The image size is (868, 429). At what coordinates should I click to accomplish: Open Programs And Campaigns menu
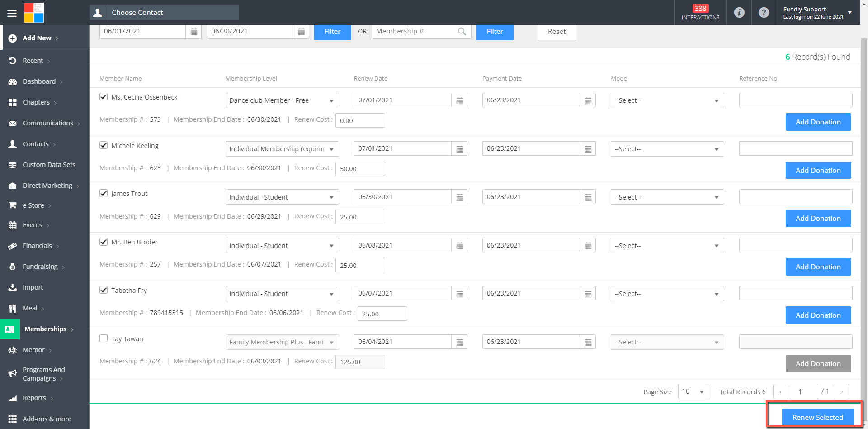click(x=44, y=374)
